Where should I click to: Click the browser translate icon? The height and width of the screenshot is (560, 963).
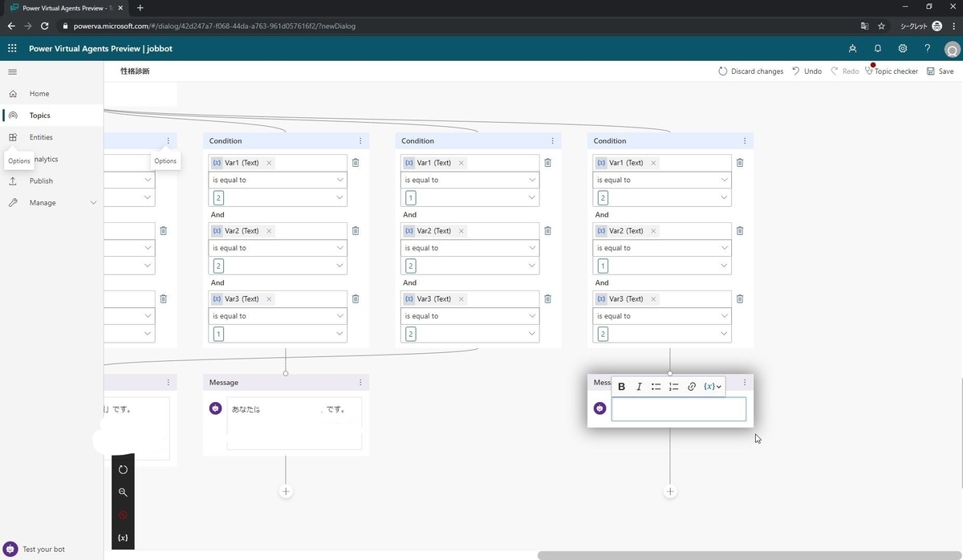point(863,26)
